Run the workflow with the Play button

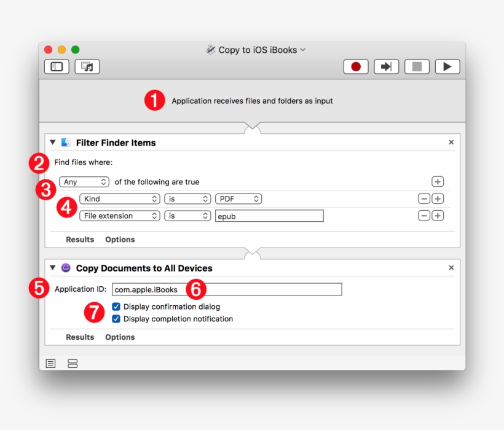coord(447,67)
